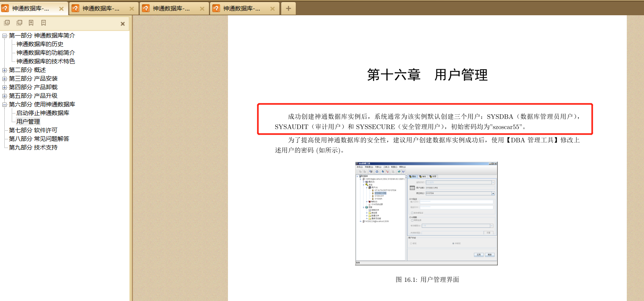Image resolution: width=644 pixels, height=301 pixels.
Task: Click the expand all bookmarks icon
Action: (7, 23)
